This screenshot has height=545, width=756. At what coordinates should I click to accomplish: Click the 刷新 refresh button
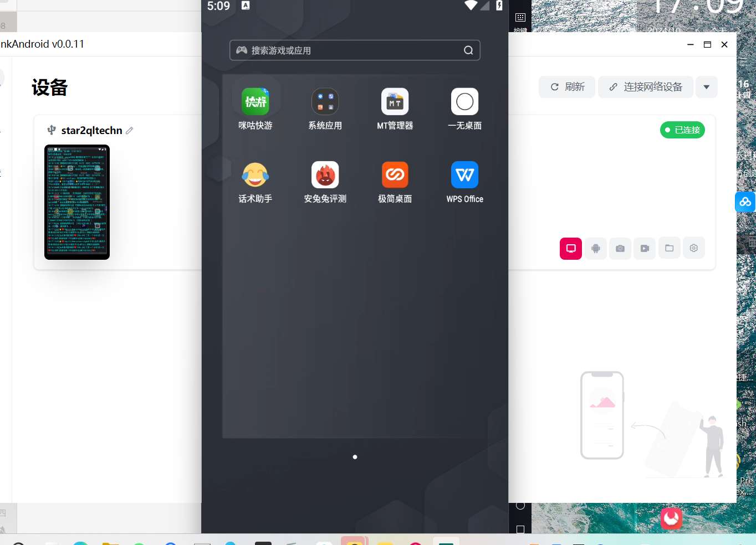pos(567,87)
